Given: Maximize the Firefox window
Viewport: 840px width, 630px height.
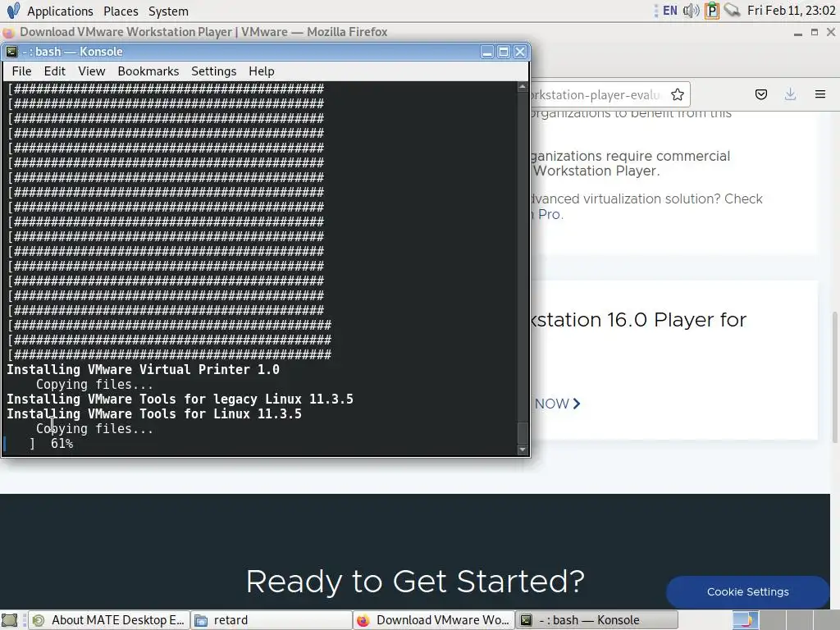Looking at the screenshot, I should 815,33.
